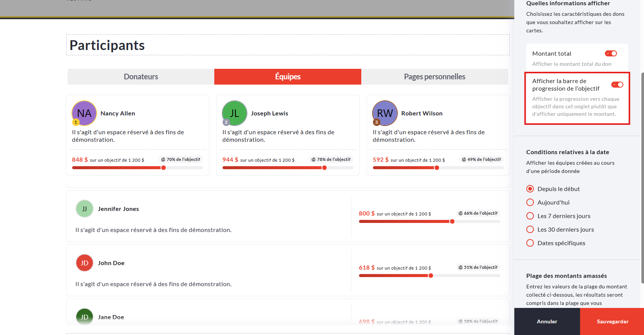Click the settings panel scrollbar
The image size is (644, 335).
[642, 177]
